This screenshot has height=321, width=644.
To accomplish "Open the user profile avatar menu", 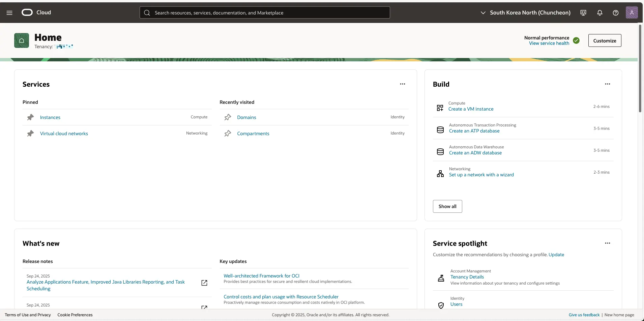I will pyautogui.click(x=632, y=12).
